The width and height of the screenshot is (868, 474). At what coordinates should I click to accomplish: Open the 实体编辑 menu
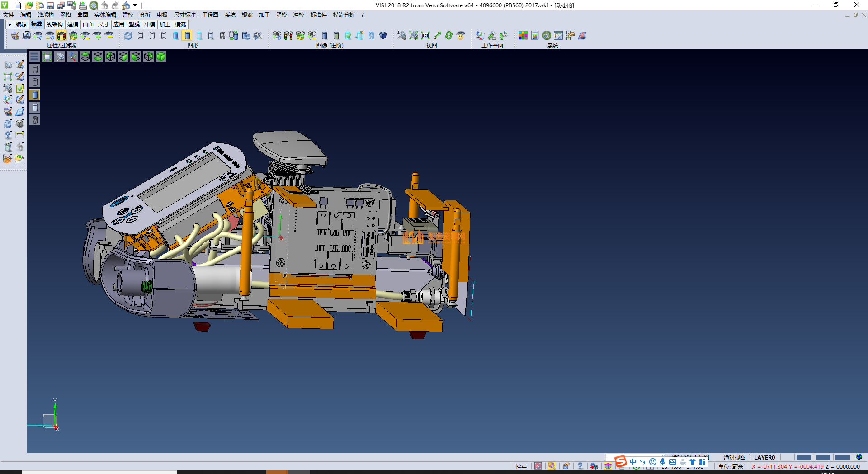(105, 15)
